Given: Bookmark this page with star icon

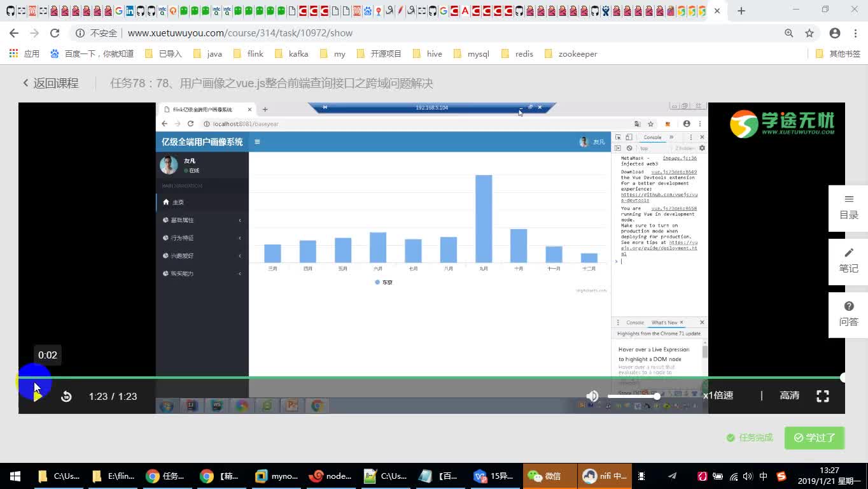Looking at the screenshot, I should (809, 33).
